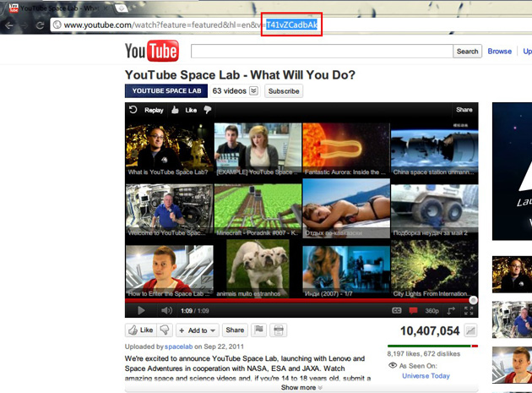Open the "Подборка неудач за май 2" thumbnail
Viewport: 532px width, 393px height.
435,210
